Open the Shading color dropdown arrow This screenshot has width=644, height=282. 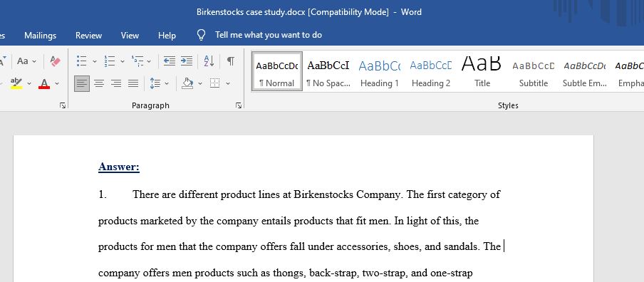200,84
